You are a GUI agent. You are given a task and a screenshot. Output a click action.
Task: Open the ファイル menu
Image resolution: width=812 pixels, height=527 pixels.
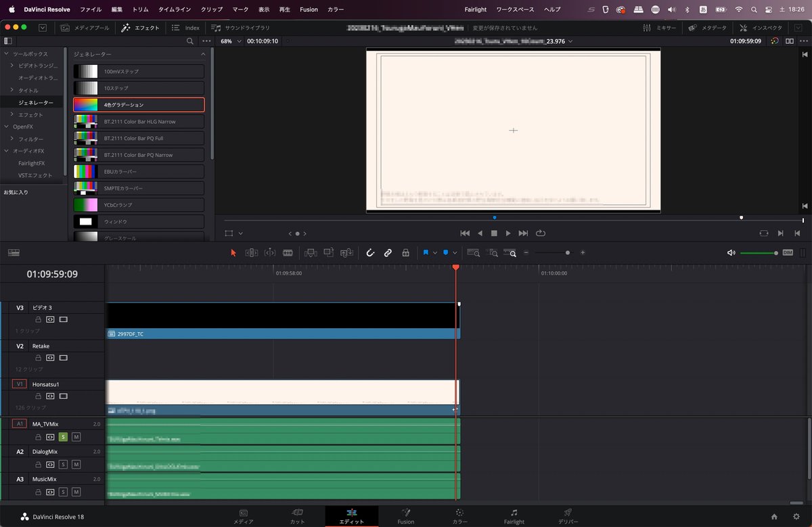pos(91,9)
